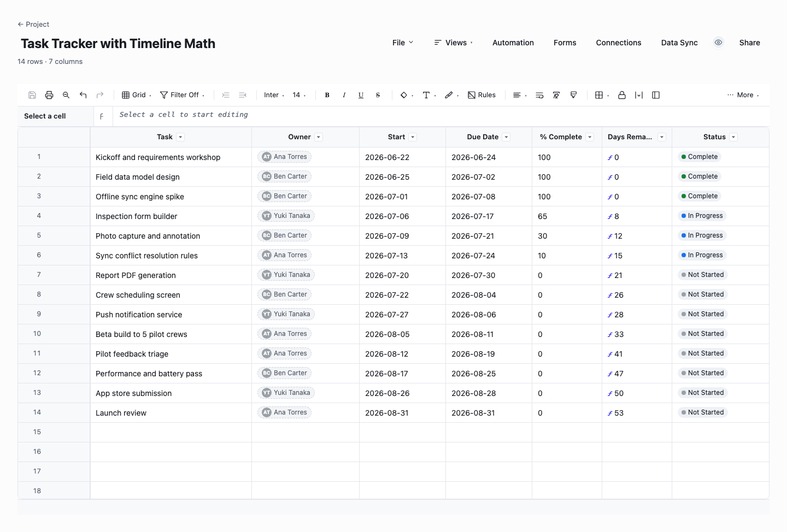Click the formula F icon
The height and width of the screenshot is (532, 787).
pyautogui.click(x=102, y=116)
